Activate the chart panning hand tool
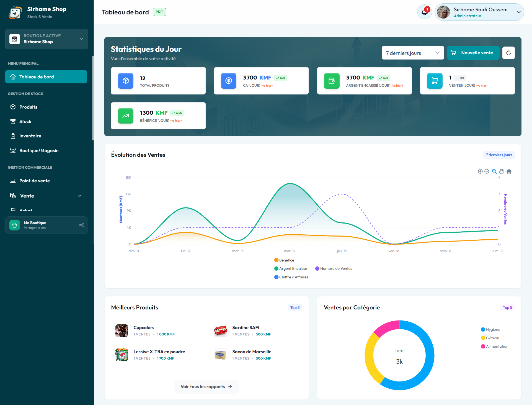532x405 pixels. tap(501, 171)
